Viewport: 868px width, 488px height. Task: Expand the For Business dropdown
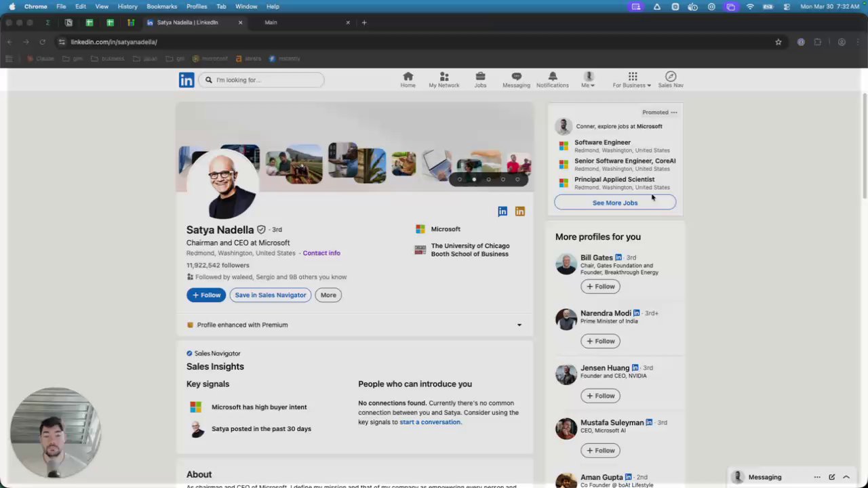(x=632, y=79)
